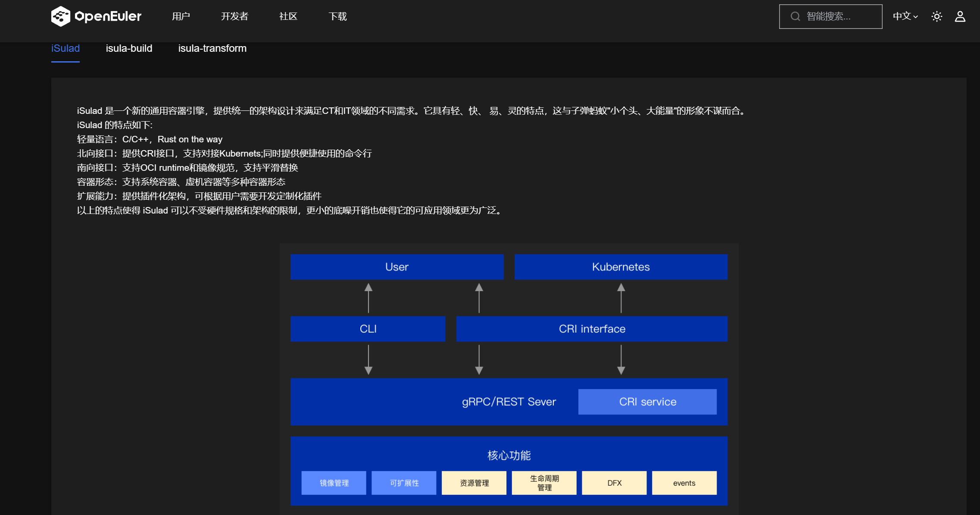The image size is (980, 515).
Task: Click the 镜像管理 block in diagram
Action: pos(334,483)
